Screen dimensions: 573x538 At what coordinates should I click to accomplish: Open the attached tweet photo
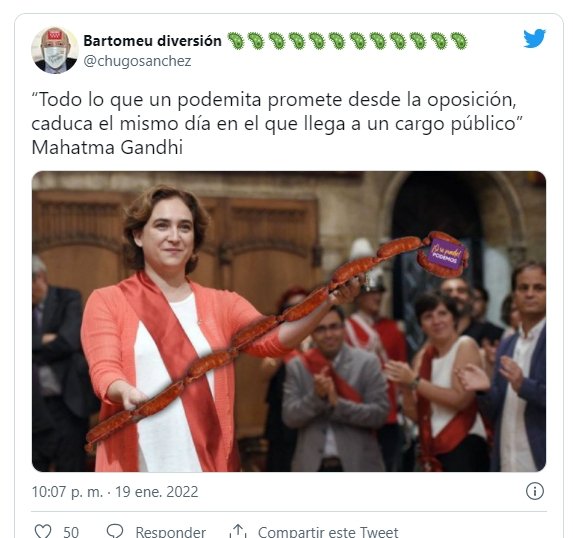point(289,321)
